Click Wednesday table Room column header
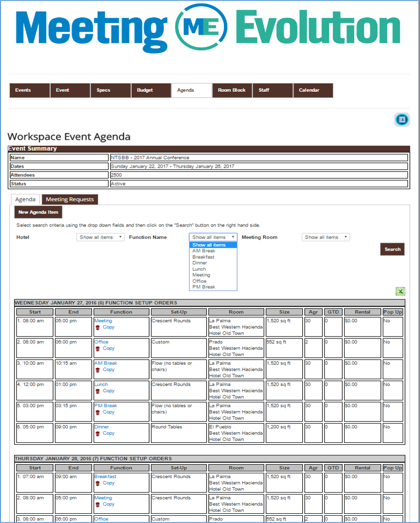 click(x=236, y=312)
